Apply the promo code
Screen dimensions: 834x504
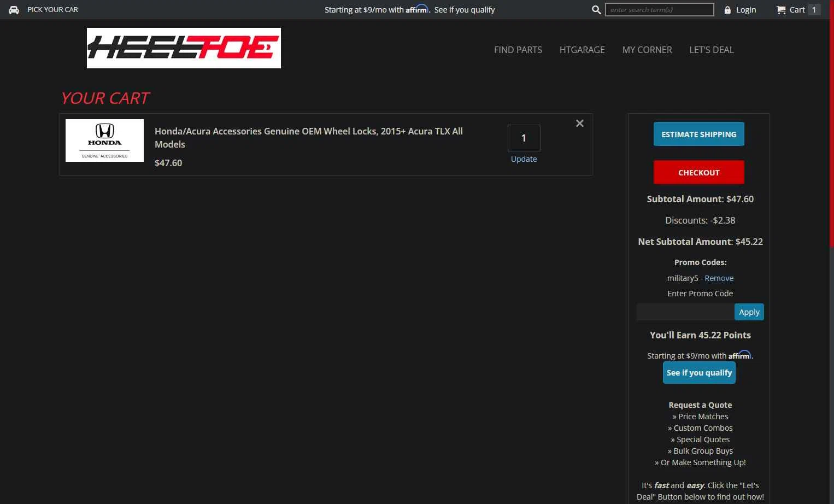749,312
